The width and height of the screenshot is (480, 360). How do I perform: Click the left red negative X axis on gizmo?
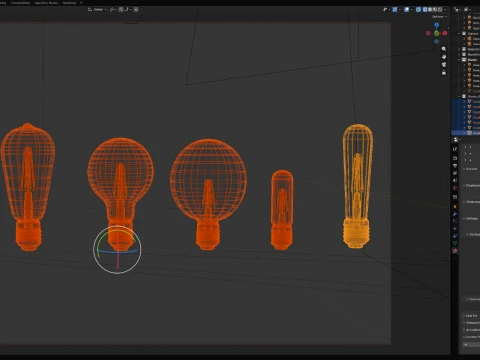click(428, 33)
